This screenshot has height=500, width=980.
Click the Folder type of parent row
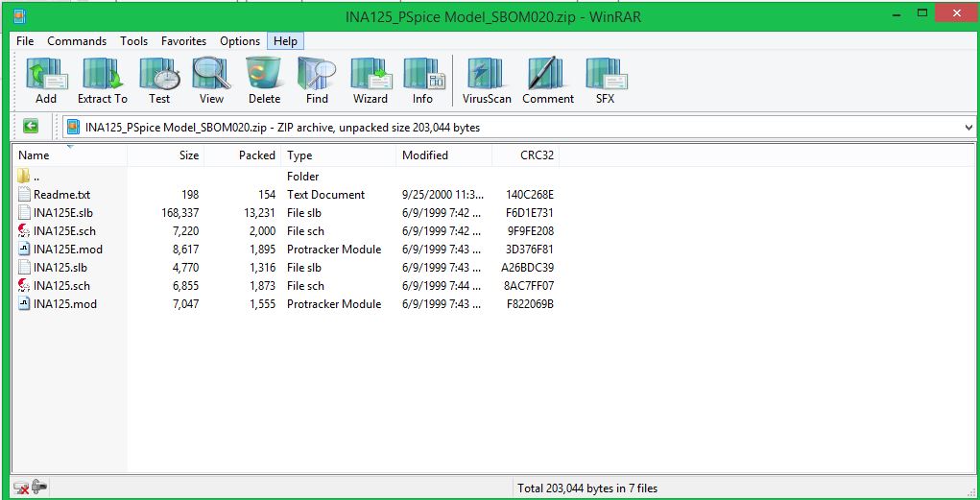pos(303,177)
